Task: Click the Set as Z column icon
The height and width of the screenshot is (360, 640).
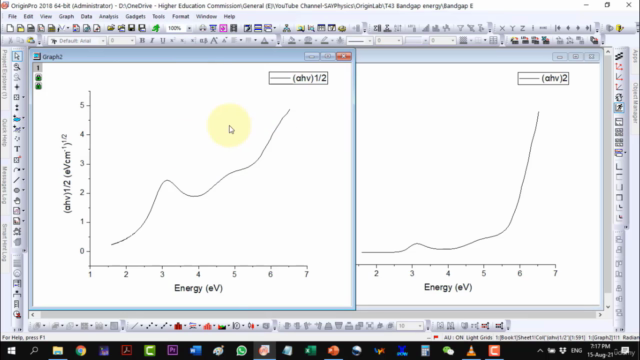Action: 523,28
